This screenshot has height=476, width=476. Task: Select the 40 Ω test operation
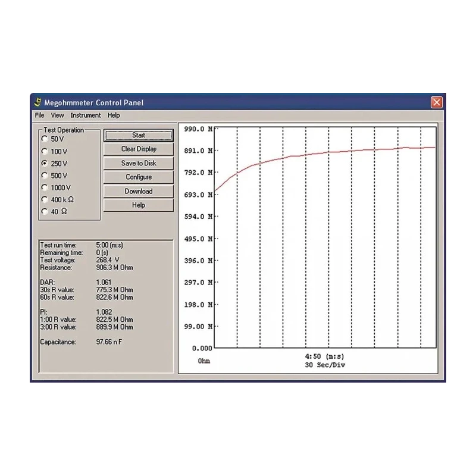(54, 211)
